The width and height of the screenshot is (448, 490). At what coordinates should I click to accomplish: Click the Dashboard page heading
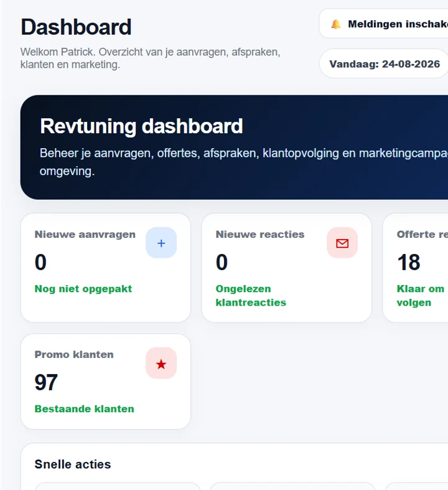click(76, 27)
